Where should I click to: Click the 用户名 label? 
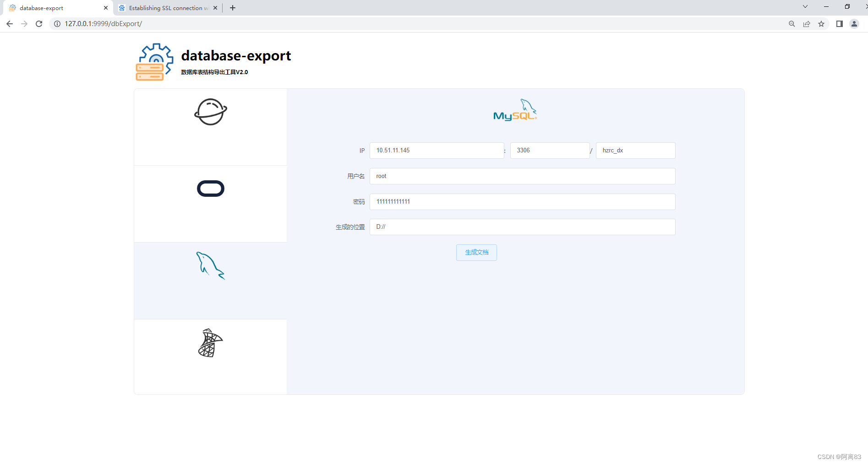356,176
